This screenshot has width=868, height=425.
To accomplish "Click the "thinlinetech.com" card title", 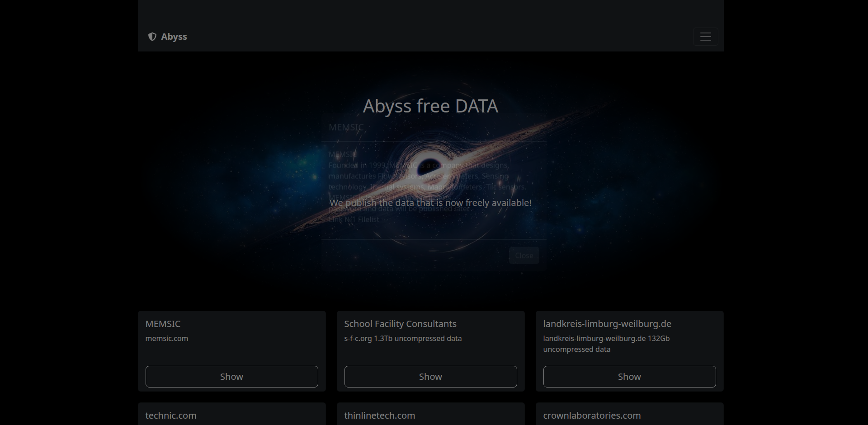I will pyautogui.click(x=379, y=416).
